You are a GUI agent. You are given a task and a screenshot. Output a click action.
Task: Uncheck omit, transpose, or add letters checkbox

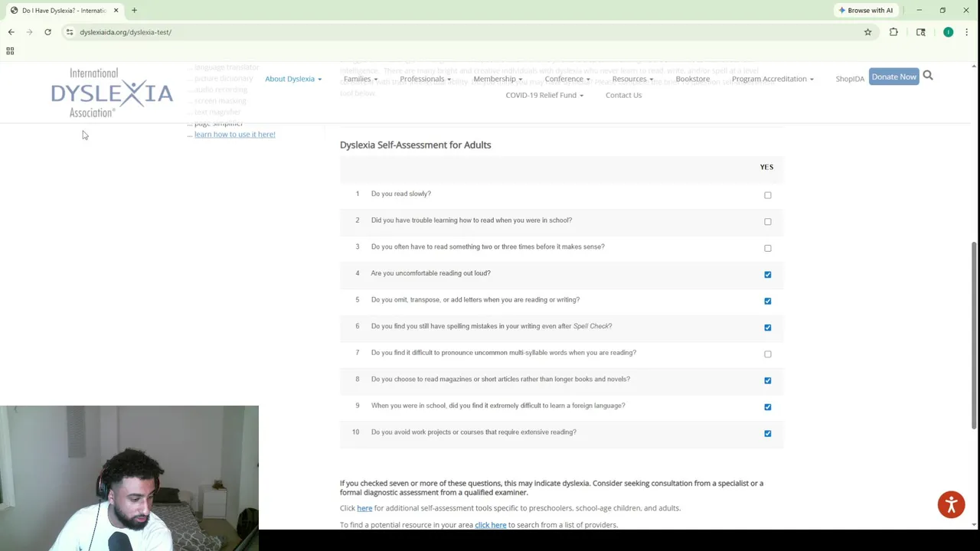767,301
